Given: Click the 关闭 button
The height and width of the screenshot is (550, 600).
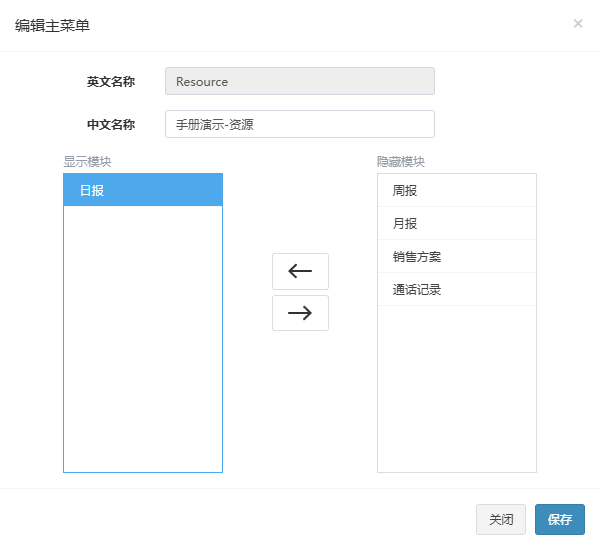Looking at the screenshot, I should [501, 519].
